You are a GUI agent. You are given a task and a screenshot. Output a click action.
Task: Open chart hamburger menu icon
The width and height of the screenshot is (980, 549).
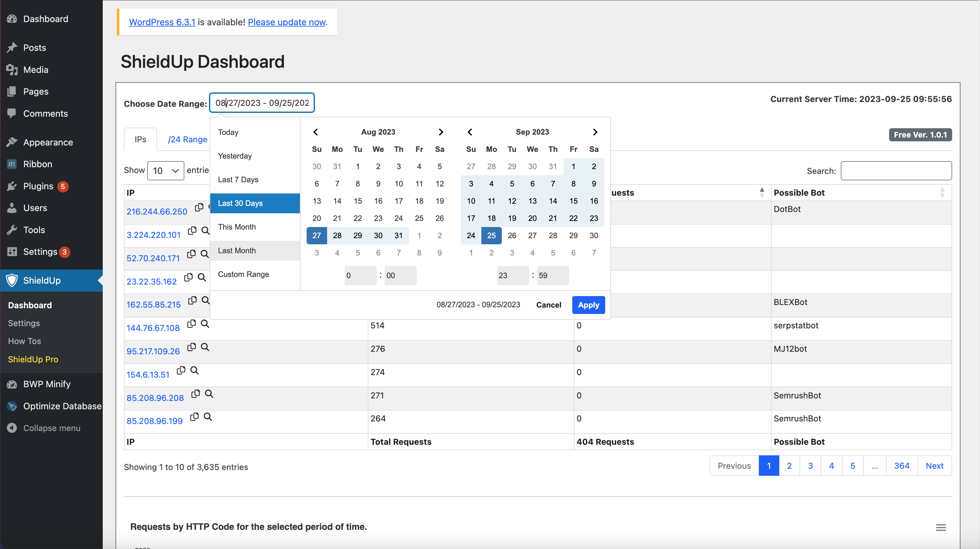[941, 527]
